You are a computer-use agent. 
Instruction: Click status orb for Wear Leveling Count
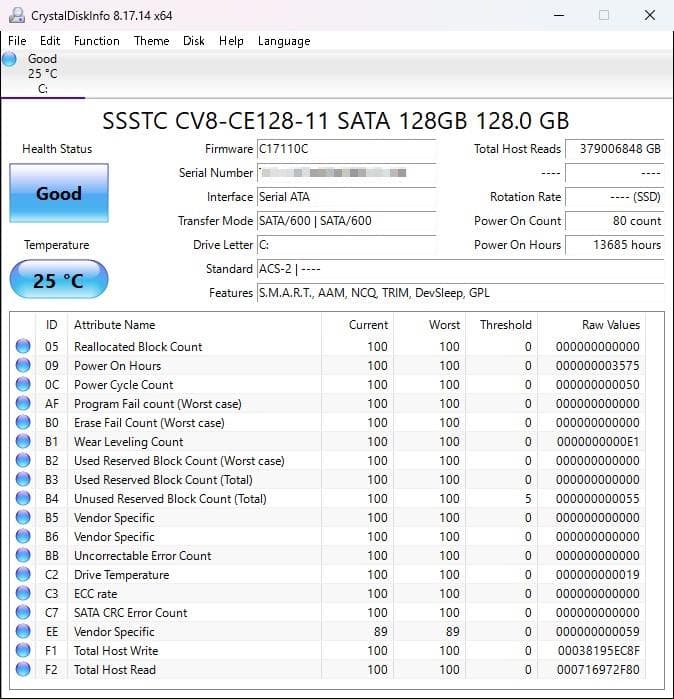23,441
